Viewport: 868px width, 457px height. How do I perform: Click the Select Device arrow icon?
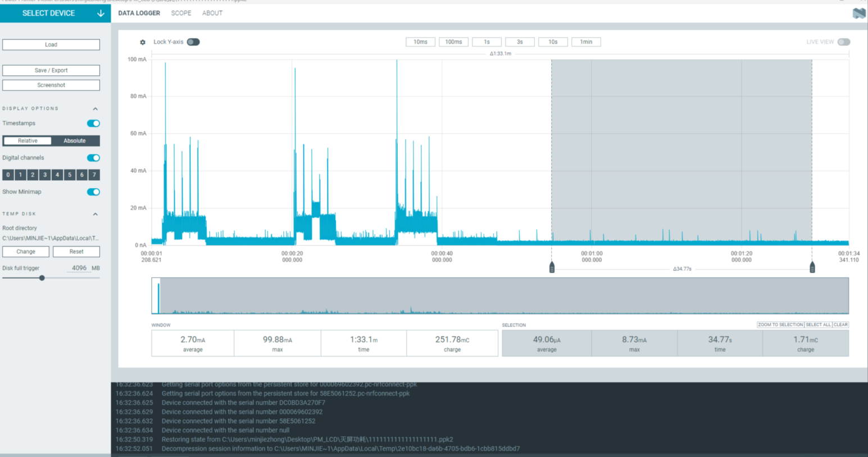point(101,13)
